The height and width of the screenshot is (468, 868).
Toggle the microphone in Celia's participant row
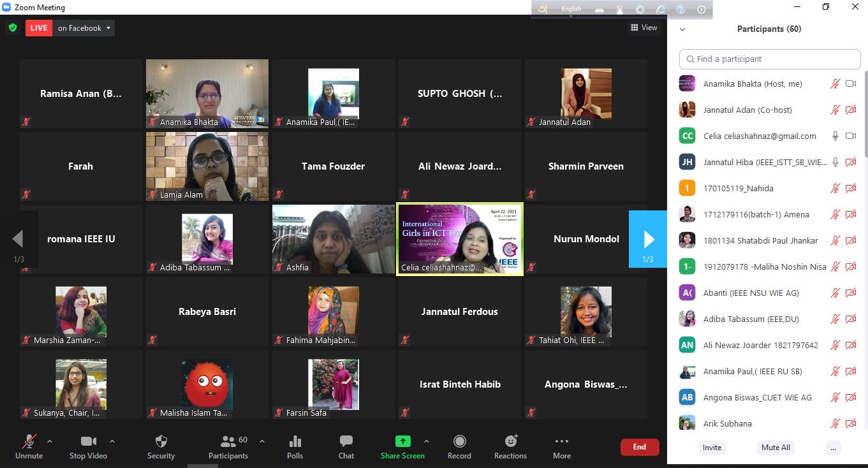[835, 136]
